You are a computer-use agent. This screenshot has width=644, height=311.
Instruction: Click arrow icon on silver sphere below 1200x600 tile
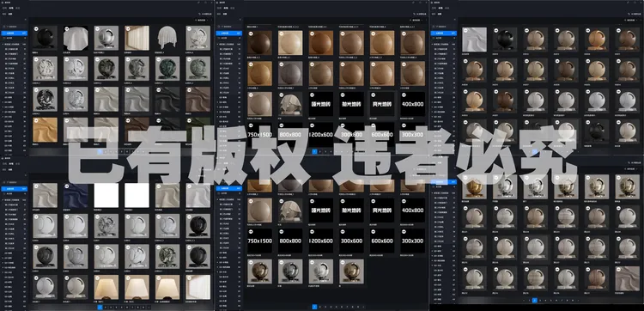tap(312, 262)
